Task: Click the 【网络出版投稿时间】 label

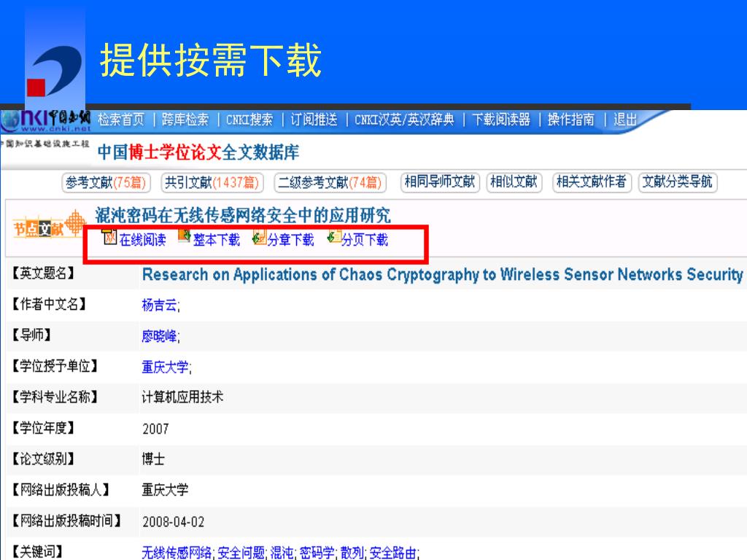Action: [67, 521]
